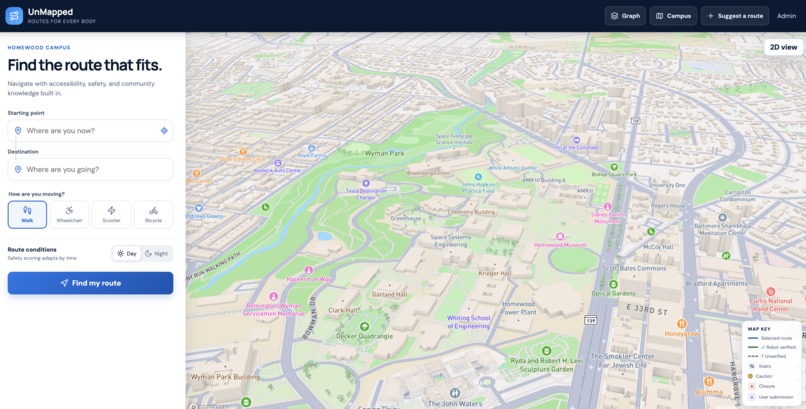Click the Inn at the Colonnade marker
806x409 pixels.
click(577, 140)
